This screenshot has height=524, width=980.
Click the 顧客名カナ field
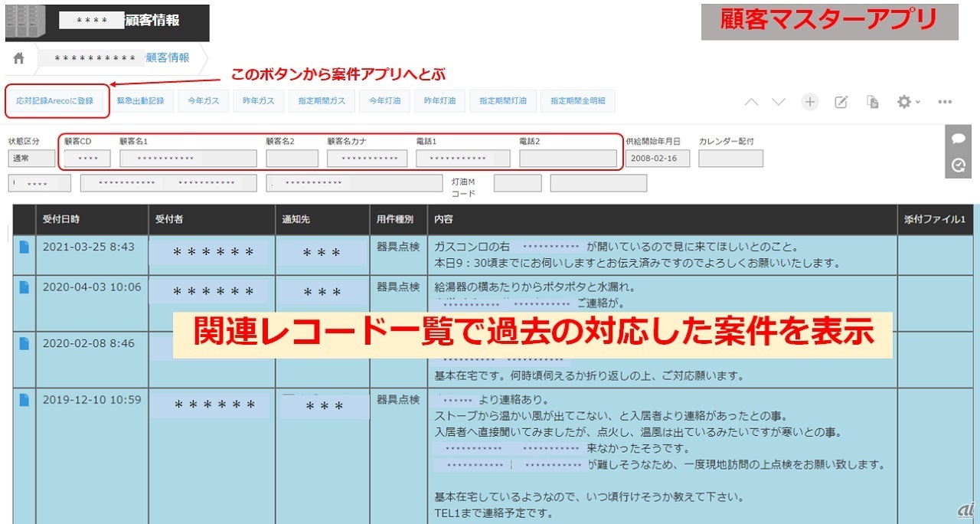click(x=367, y=159)
